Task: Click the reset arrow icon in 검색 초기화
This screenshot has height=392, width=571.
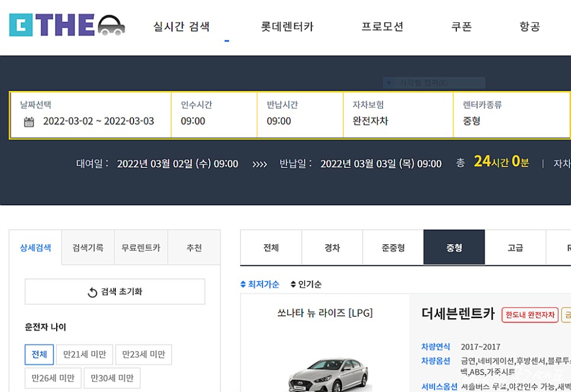Action: point(92,292)
